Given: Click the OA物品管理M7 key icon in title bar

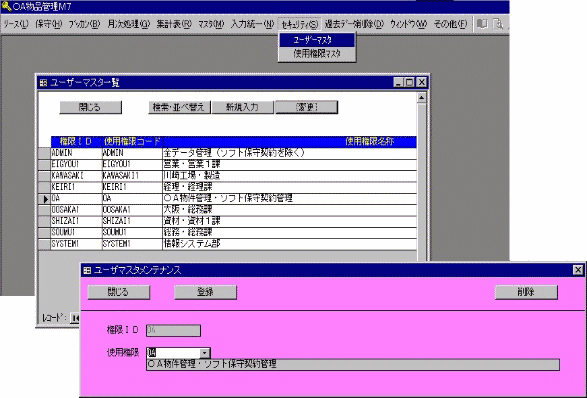Looking at the screenshot, I should pyautogui.click(x=6, y=6).
